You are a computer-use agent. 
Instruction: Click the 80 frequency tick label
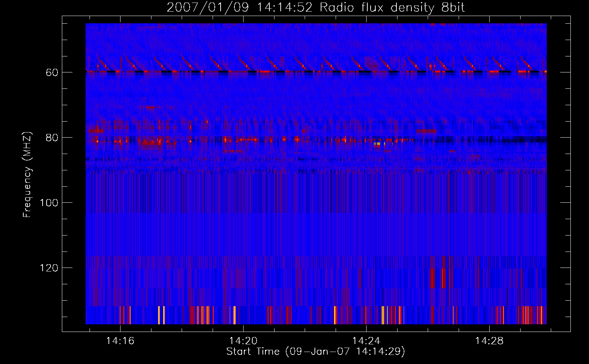pyautogui.click(x=52, y=138)
